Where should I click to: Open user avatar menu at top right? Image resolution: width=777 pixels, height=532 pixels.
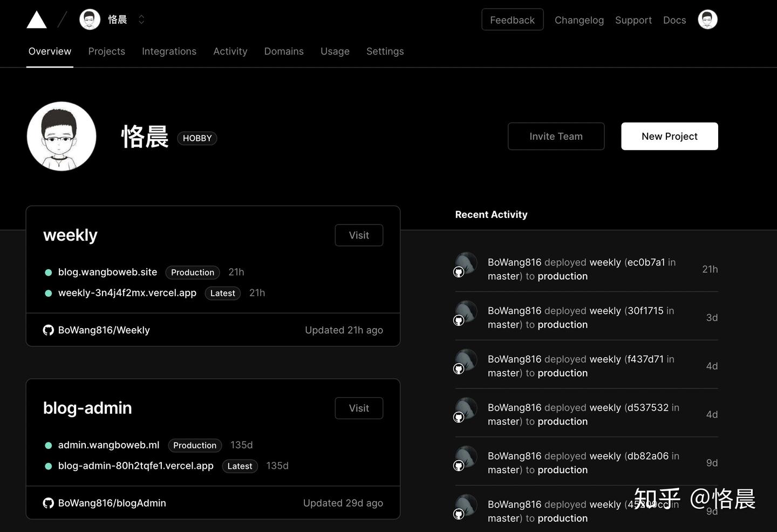[x=707, y=19]
